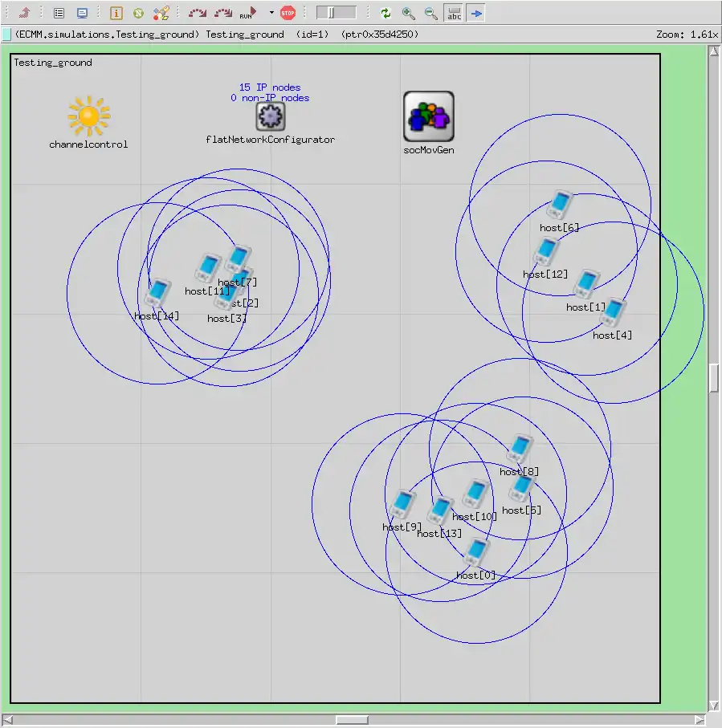The height and width of the screenshot is (728, 722).
Task: Select the host[7] device node
Action: click(x=239, y=259)
